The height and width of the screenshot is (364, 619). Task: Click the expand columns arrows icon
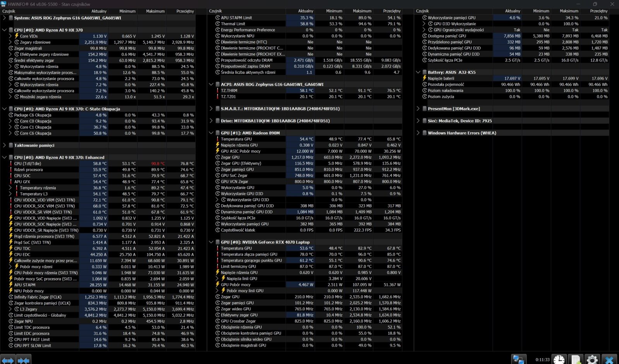click(x=8, y=360)
